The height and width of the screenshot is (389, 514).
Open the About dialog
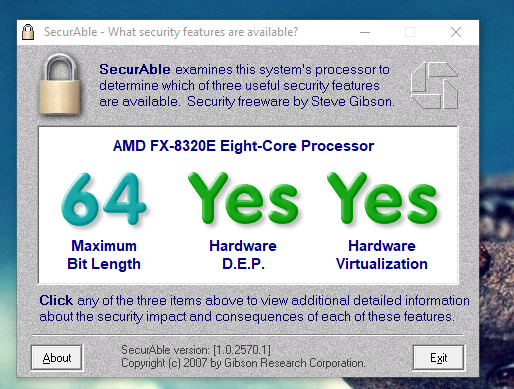tap(57, 358)
